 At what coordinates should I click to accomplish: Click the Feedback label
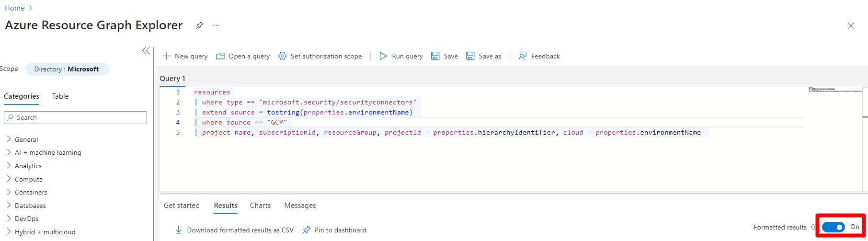[546, 56]
